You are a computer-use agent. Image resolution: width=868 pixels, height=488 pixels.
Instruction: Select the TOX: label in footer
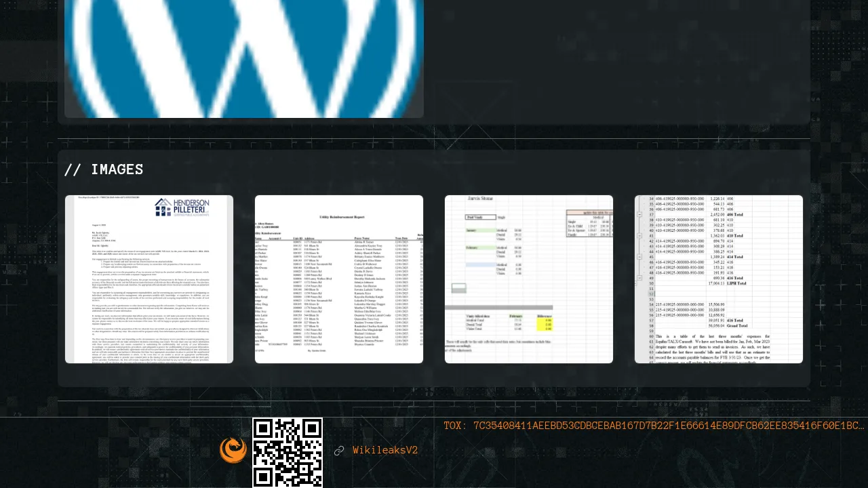pyautogui.click(x=455, y=426)
